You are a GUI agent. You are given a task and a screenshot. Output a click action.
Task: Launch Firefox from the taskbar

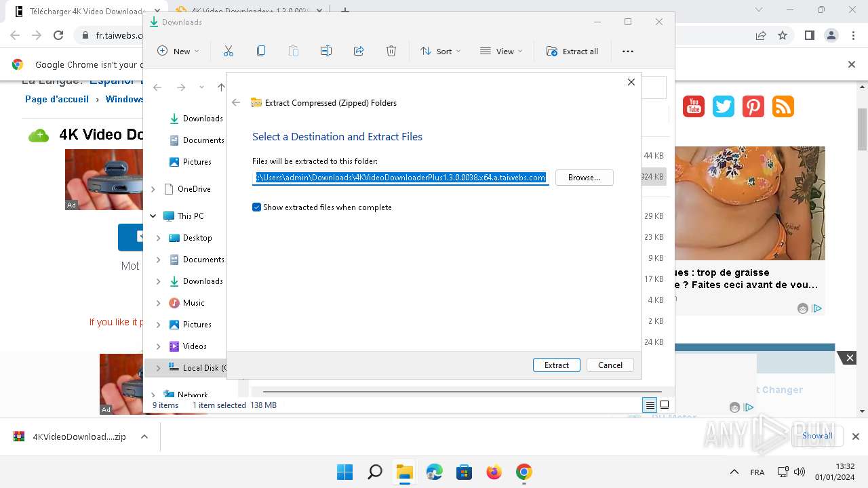pos(494,472)
